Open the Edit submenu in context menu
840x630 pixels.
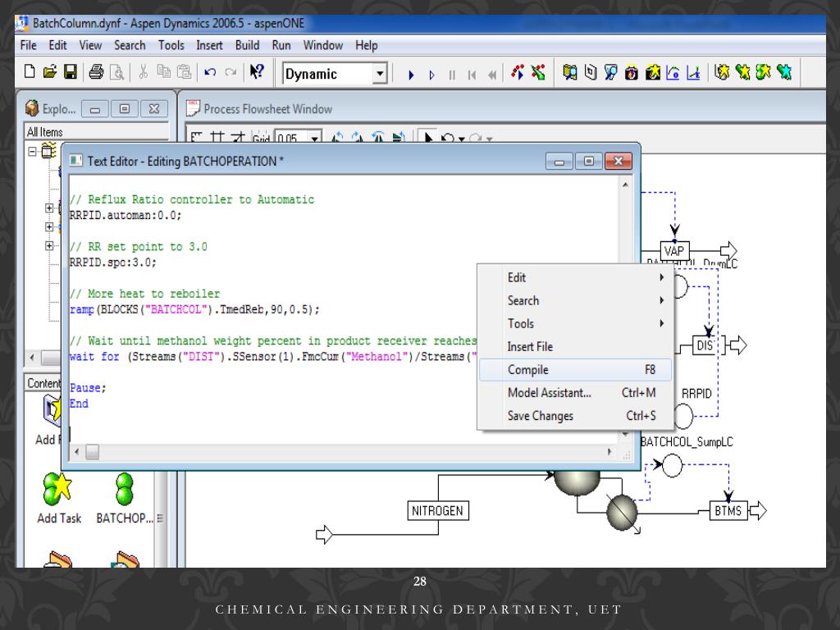coord(576,277)
